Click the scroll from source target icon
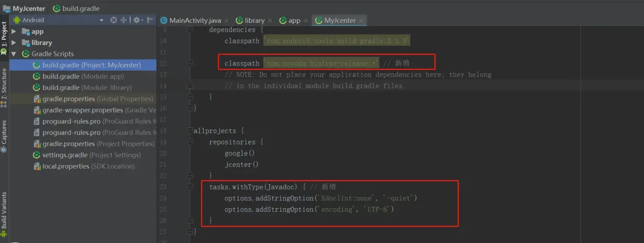Viewport: 644px width, 243px height. coord(114,20)
